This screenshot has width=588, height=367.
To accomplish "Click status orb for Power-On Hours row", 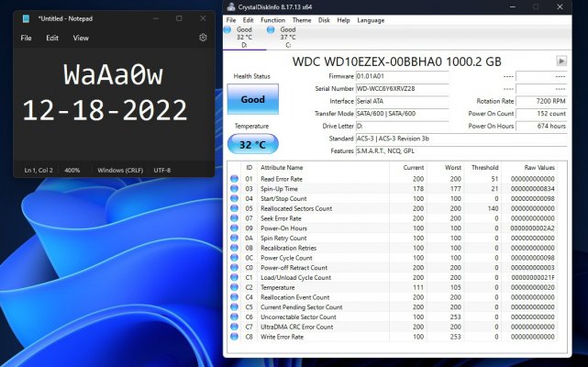I will click(x=235, y=228).
